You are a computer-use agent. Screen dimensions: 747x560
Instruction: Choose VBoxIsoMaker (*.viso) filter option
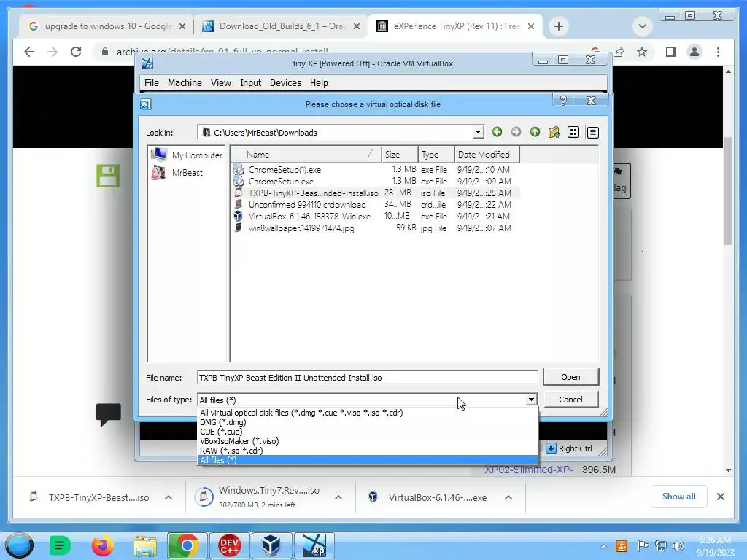368,441
